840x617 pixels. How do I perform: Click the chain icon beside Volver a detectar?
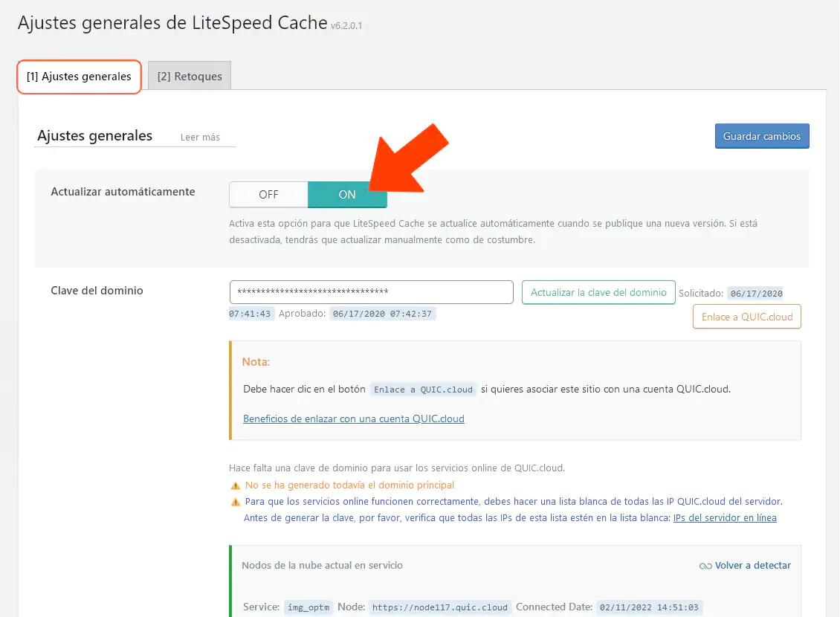(705, 566)
